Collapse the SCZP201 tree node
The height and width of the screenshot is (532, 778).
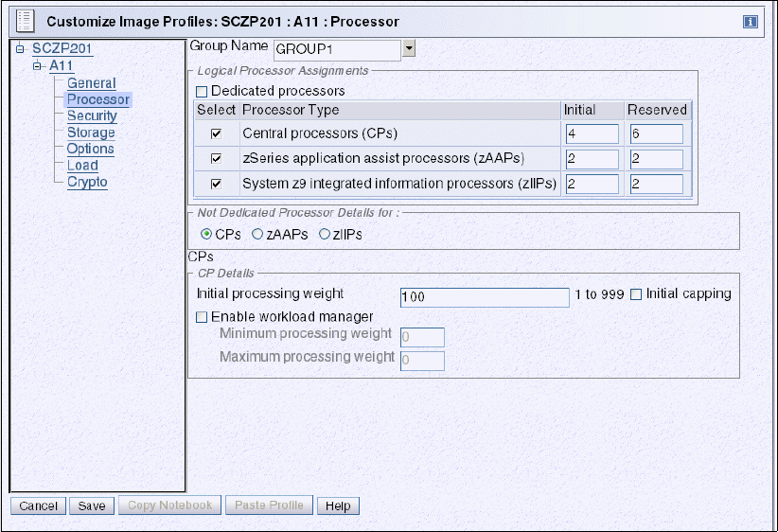(x=19, y=48)
